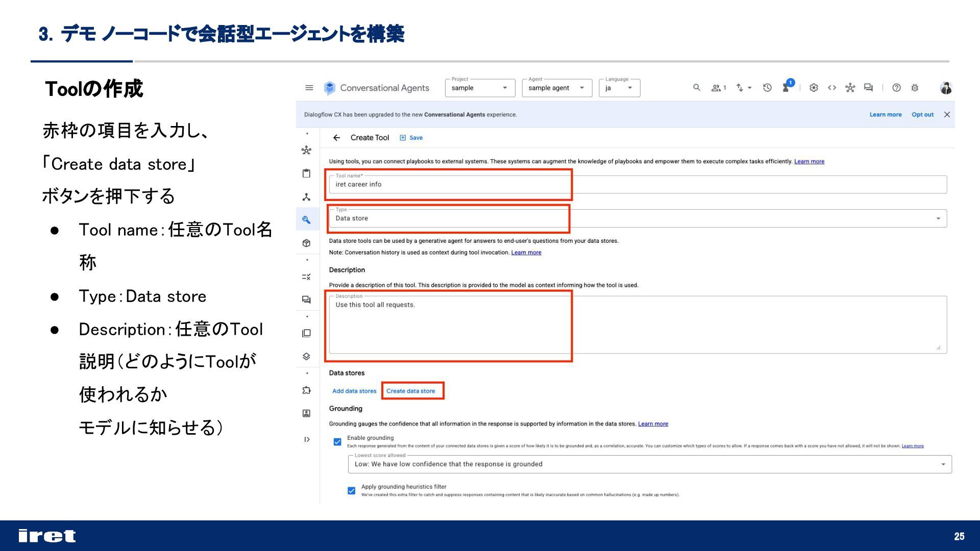Open the puzzle piece extensions icon in sidebar

(x=306, y=390)
